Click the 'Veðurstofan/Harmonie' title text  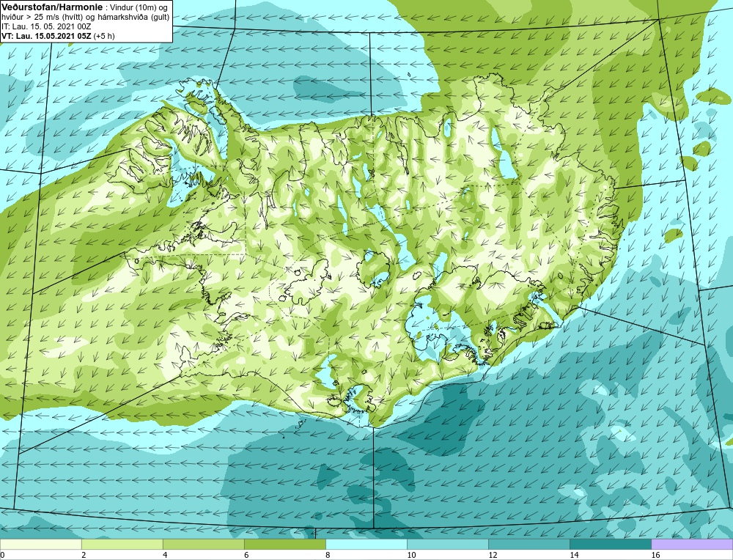click(51, 7)
